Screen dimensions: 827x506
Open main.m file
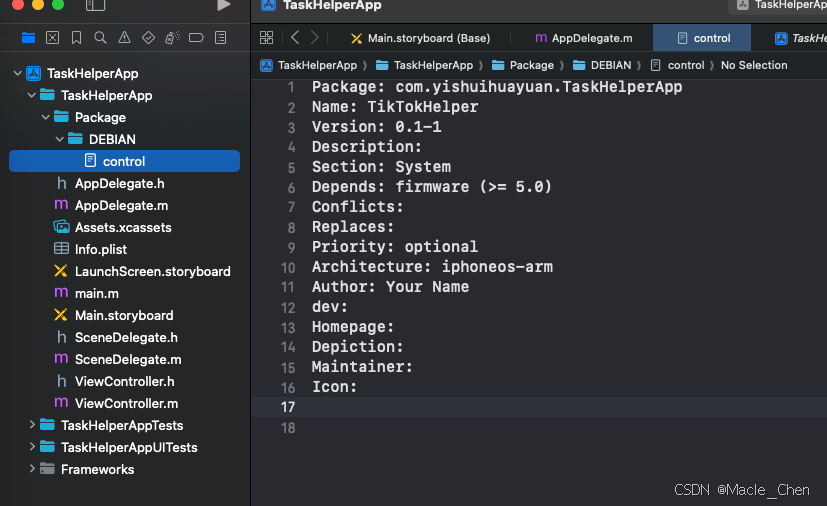(x=97, y=293)
